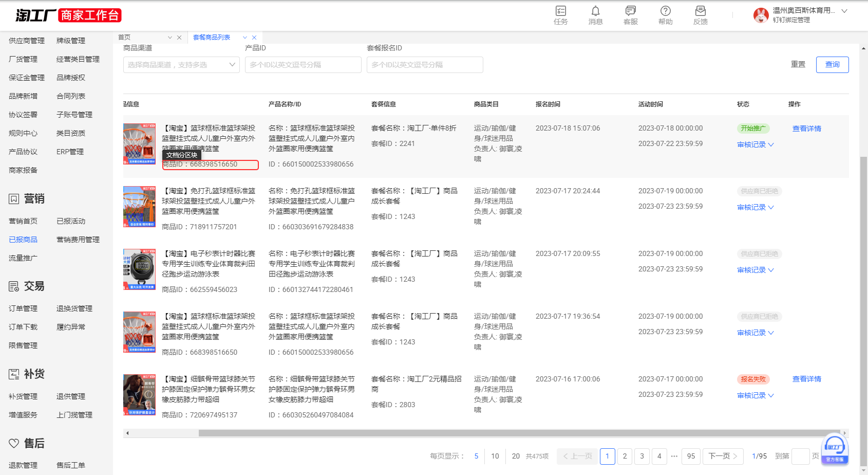Click the horizontal table scrollbar
This screenshot has width=868, height=475.
click(519, 433)
